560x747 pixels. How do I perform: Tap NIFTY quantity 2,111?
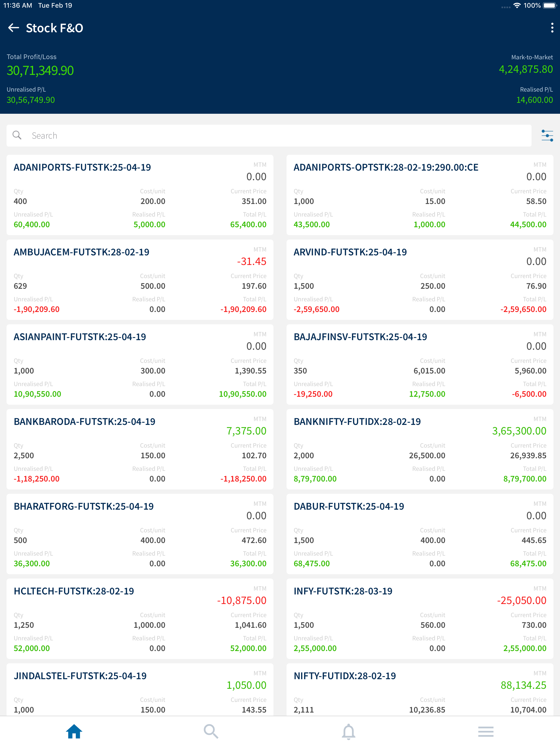click(x=304, y=710)
